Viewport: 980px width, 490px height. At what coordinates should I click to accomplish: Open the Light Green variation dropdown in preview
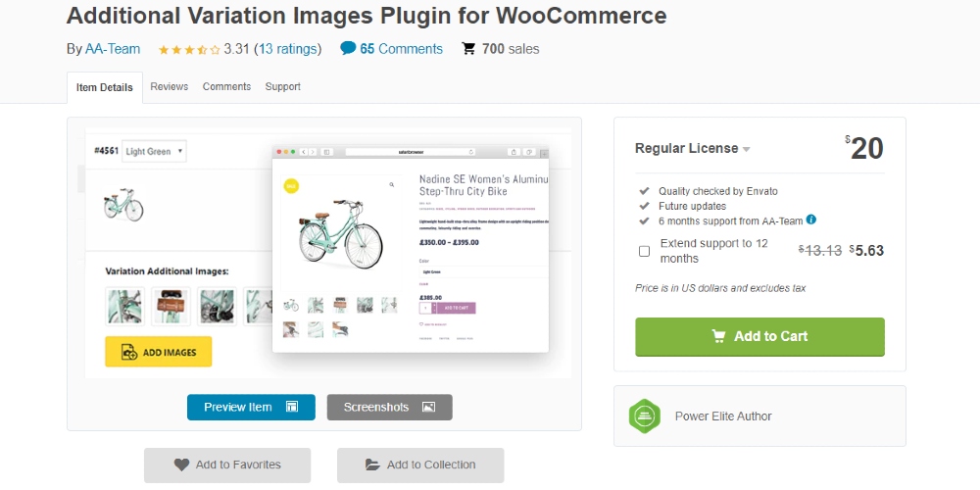(154, 151)
